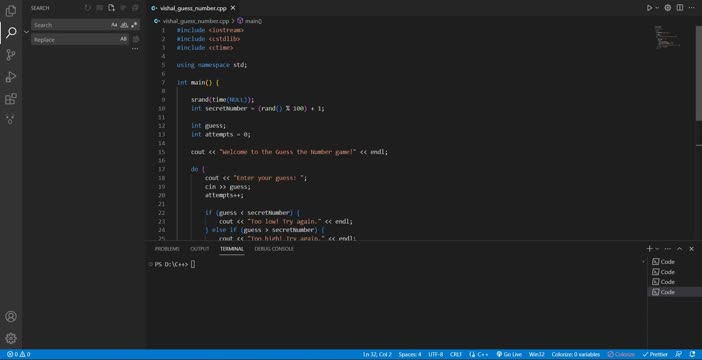Open the Source Control view
The height and width of the screenshot is (360, 702).
click(11, 55)
